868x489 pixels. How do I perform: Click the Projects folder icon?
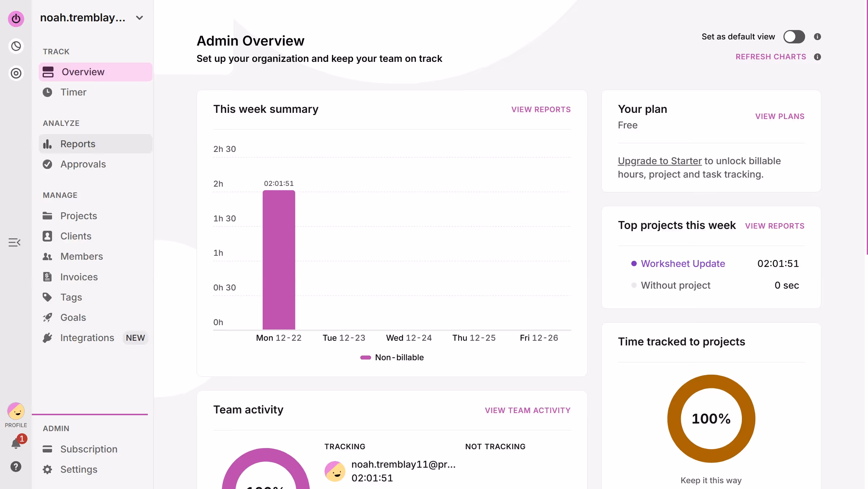[47, 216]
